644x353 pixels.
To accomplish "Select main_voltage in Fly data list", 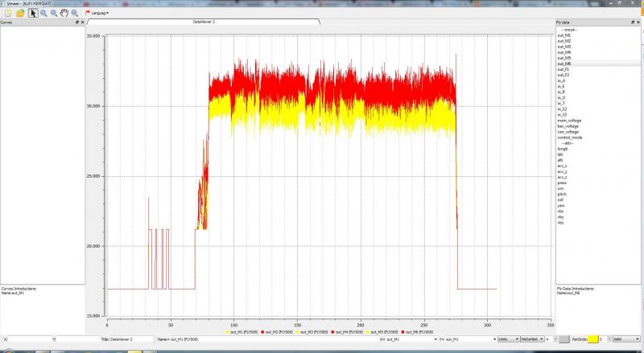I will (x=569, y=121).
